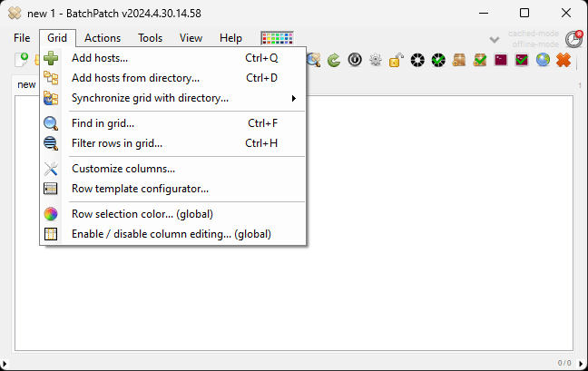Open the View menu
The height and width of the screenshot is (371, 588).
191,38
